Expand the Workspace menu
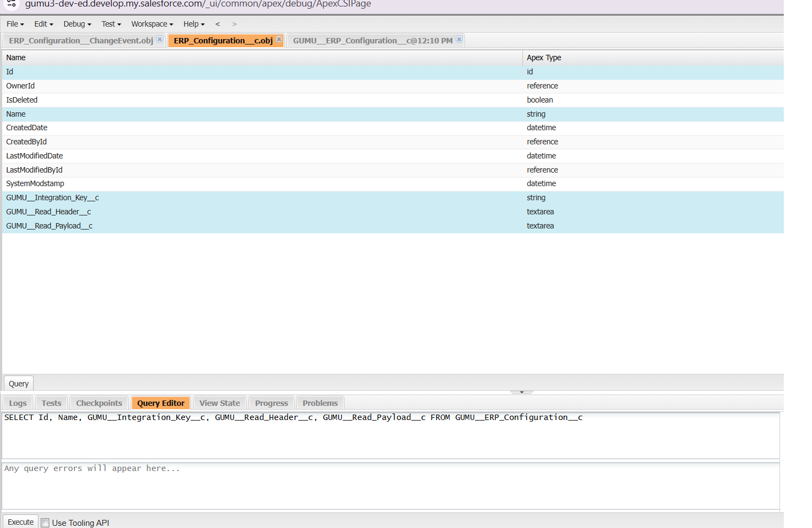The height and width of the screenshot is (528, 812). pyautogui.click(x=152, y=24)
